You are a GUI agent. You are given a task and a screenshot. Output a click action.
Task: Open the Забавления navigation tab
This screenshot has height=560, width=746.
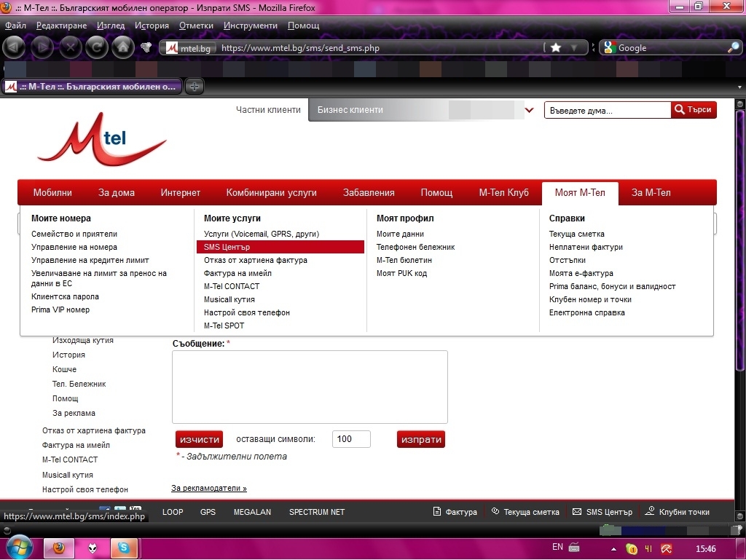369,192
